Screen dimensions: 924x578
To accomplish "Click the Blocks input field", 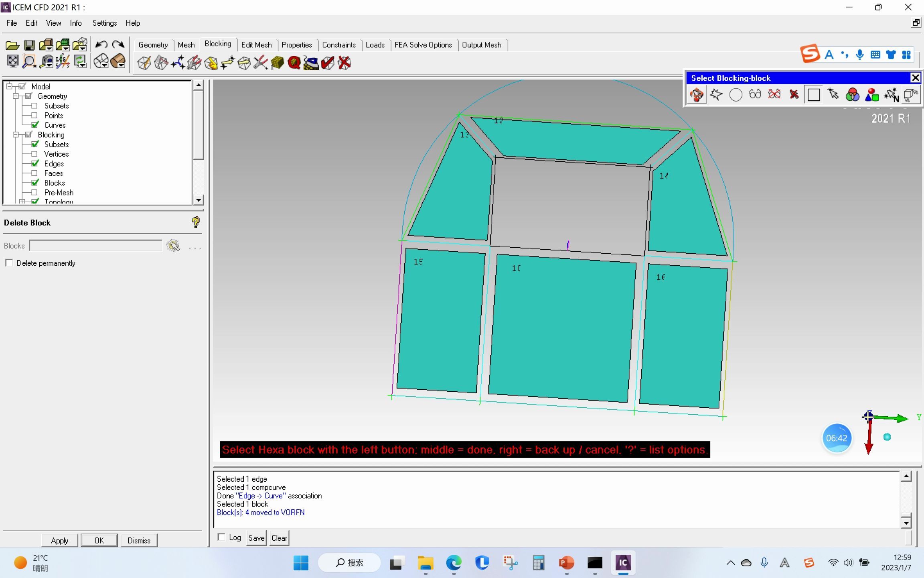I will [x=96, y=246].
